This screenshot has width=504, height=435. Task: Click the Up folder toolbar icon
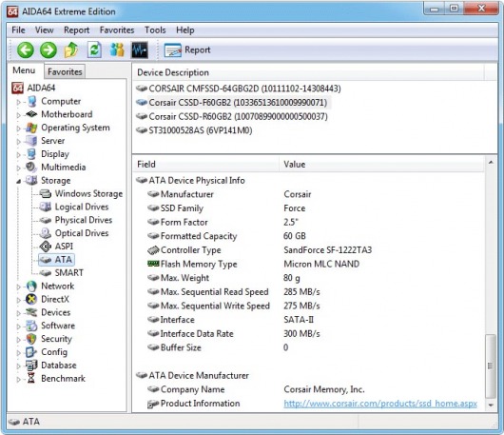click(x=71, y=50)
